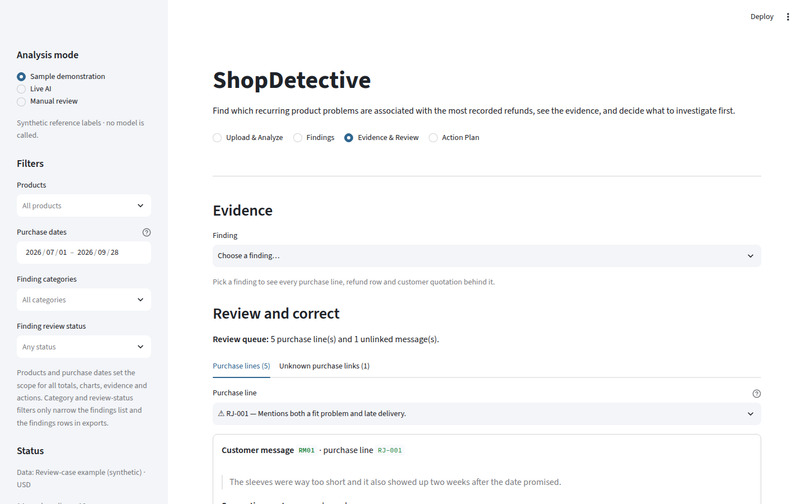
Task: Click the ShopDetective heading
Action: coord(291,80)
